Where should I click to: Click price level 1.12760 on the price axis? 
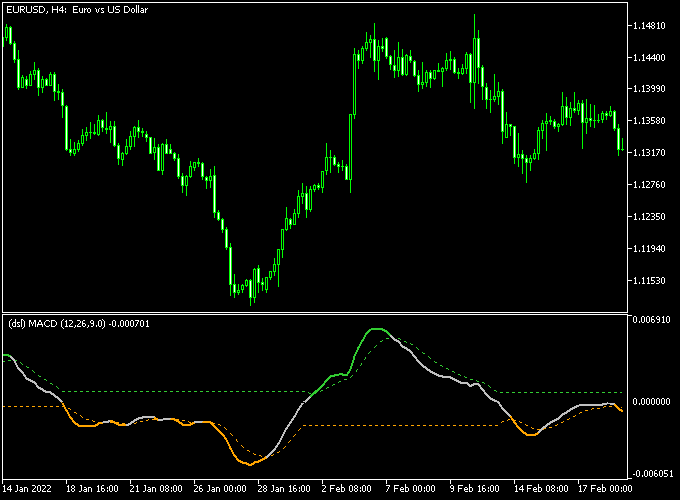click(649, 185)
